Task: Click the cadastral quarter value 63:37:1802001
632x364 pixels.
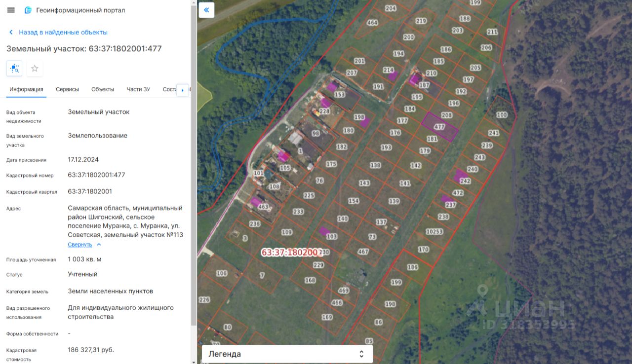Action: [90, 191]
